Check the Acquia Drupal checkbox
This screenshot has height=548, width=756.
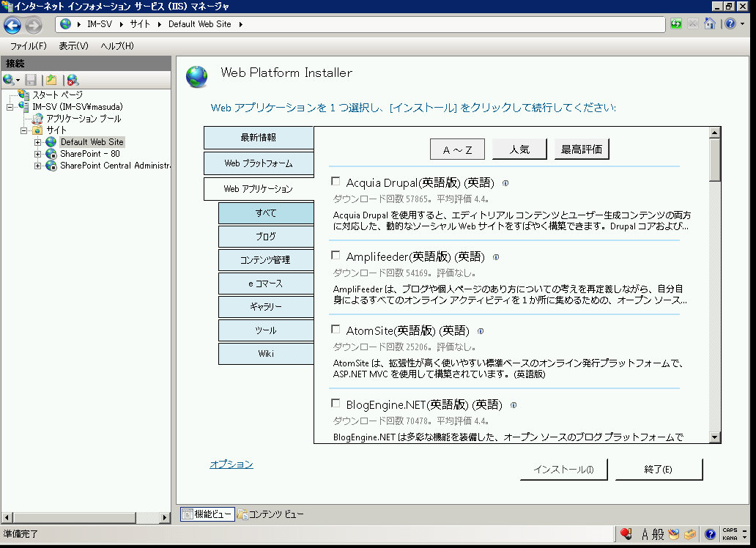coord(336,182)
